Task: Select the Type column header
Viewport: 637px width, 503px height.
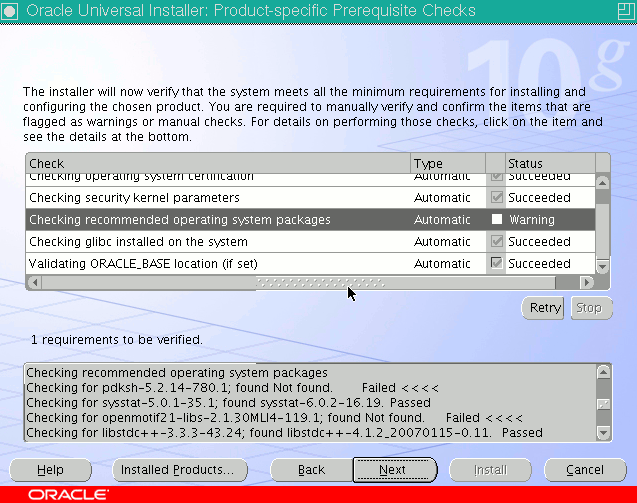Action: 448,163
